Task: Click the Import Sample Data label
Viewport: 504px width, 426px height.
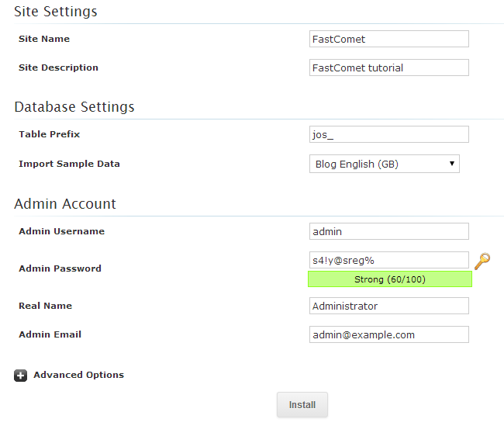Action: (69, 164)
